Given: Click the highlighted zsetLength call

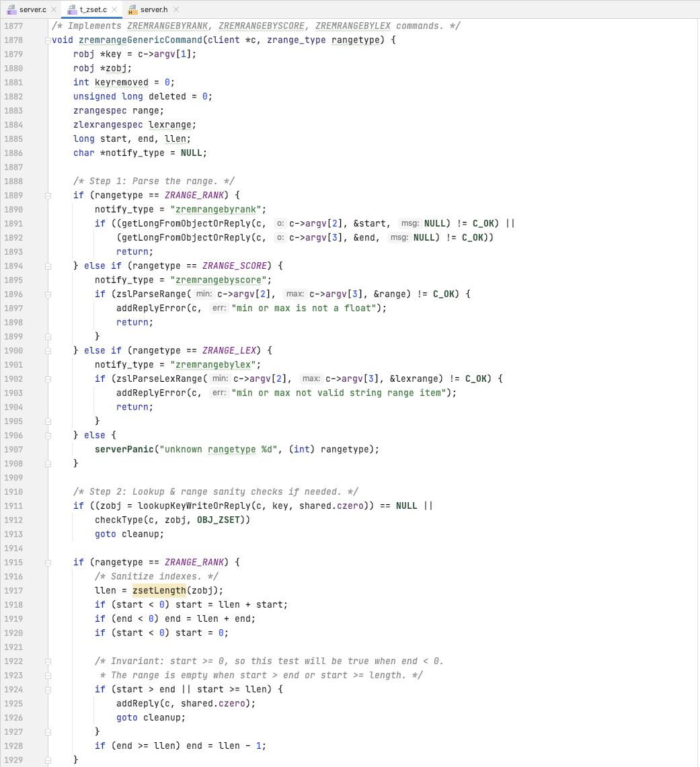Looking at the screenshot, I should (159, 590).
